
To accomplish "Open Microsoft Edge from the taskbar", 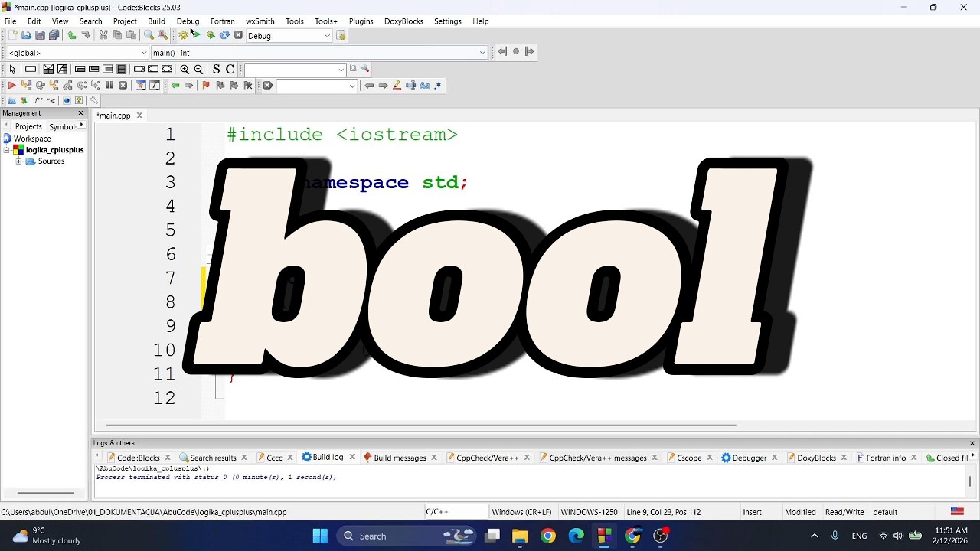I will (x=576, y=536).
